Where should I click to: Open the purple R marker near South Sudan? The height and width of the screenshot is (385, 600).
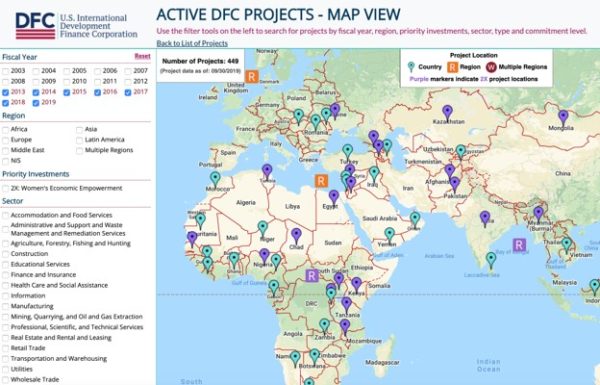(x=312, y=275)
